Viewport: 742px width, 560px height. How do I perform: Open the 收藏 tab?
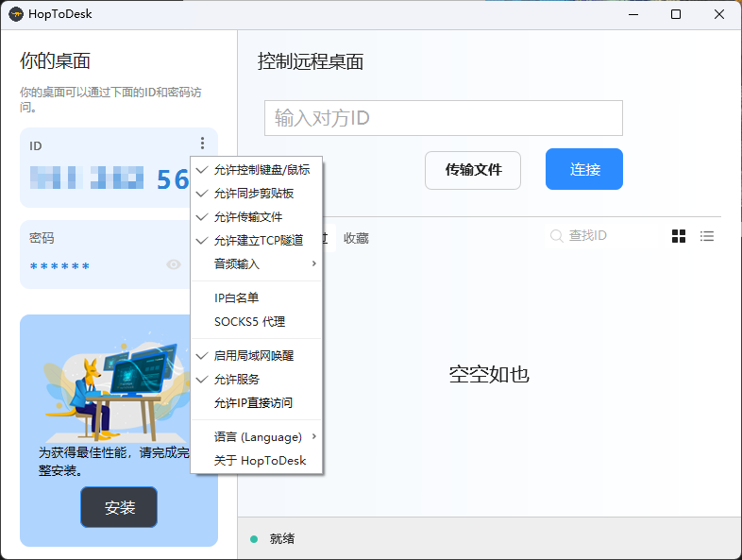[x=356, y=238]
